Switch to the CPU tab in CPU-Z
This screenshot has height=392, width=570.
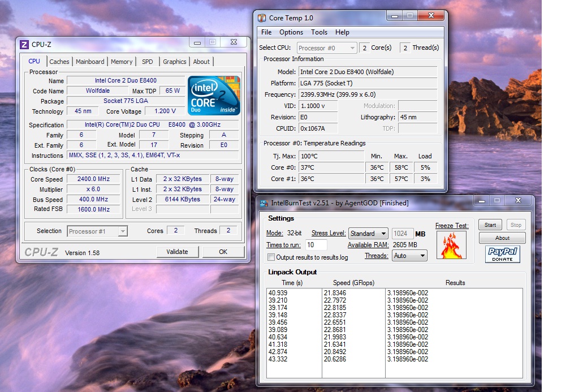click(x=34, y=61)
